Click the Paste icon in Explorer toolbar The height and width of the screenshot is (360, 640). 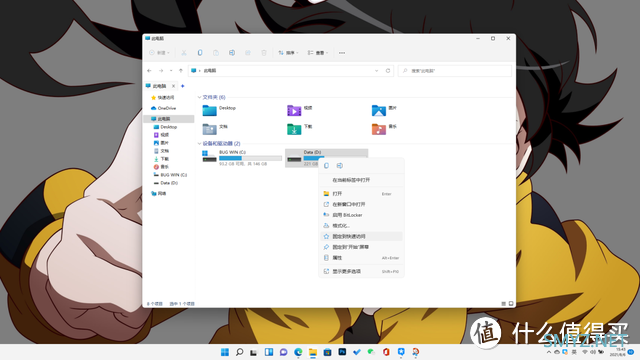216,53
